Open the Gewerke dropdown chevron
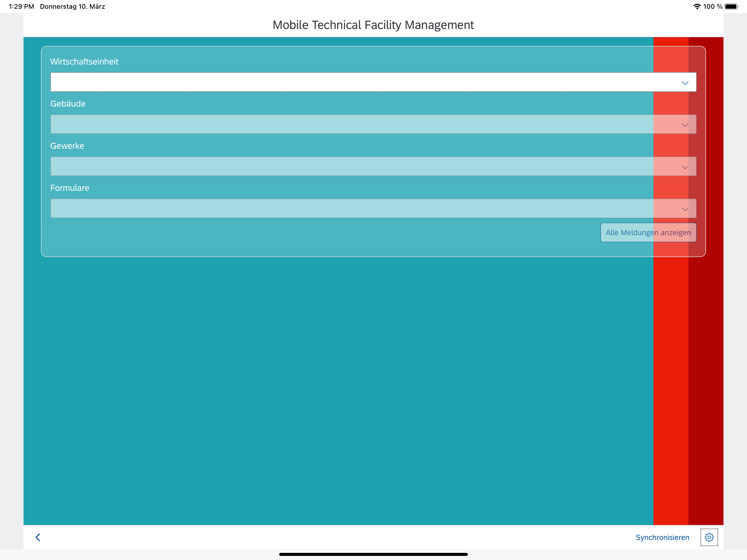The height and width of the screenshot is (560, 747). [x=685, y=167]
